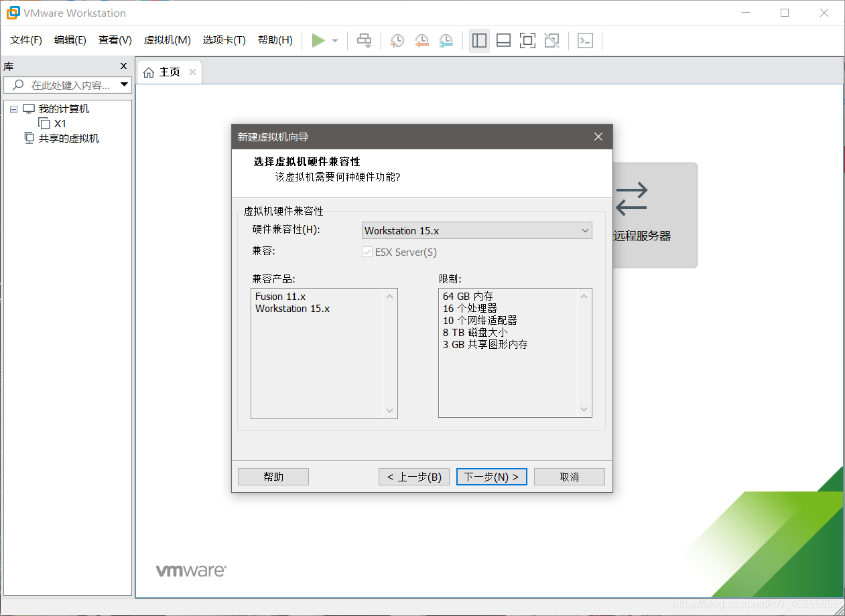Open the 帮助(H) menu
The image size is (845, 616).
click(275, 40)
